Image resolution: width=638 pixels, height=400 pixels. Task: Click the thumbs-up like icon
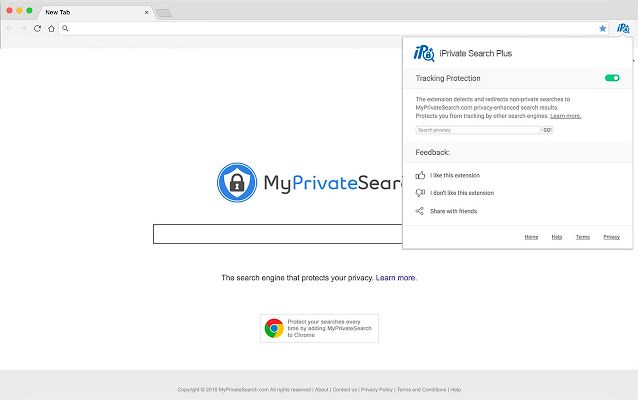click(x=420, y=175)
